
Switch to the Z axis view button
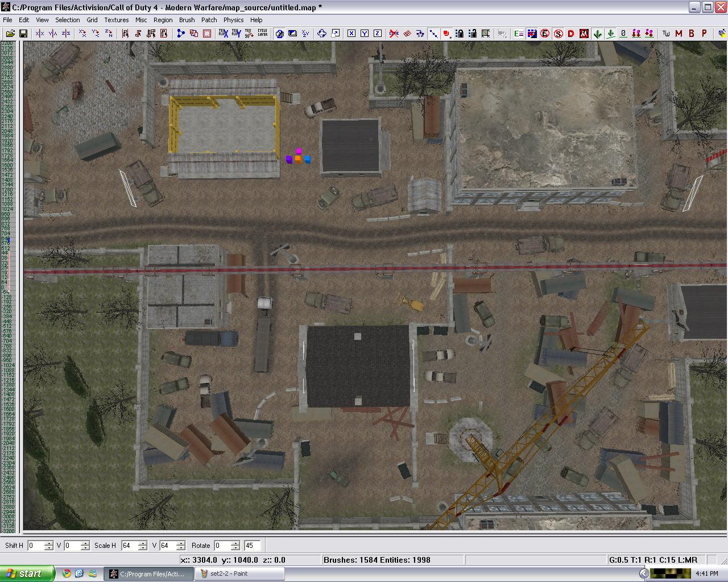tap(378, 34)
